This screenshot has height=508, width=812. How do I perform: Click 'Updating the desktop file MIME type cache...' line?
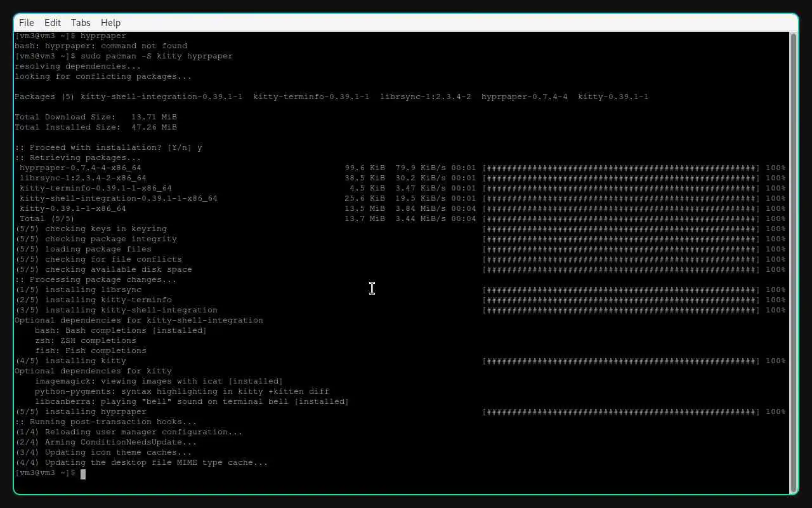pyautogui.click(x=141, y=462)
